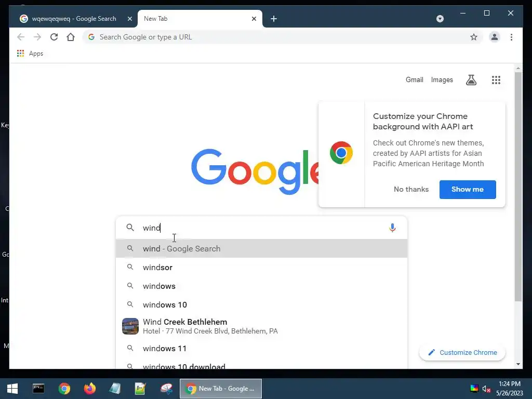Choose the 'wind - Google Search' suggestion
Image resolution: width=532 pixels, height=399 pixels.
[x=261, y=248]
